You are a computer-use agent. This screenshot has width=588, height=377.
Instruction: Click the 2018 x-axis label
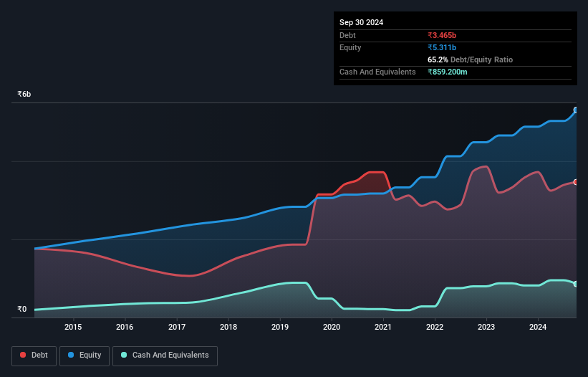click(228, 327)
